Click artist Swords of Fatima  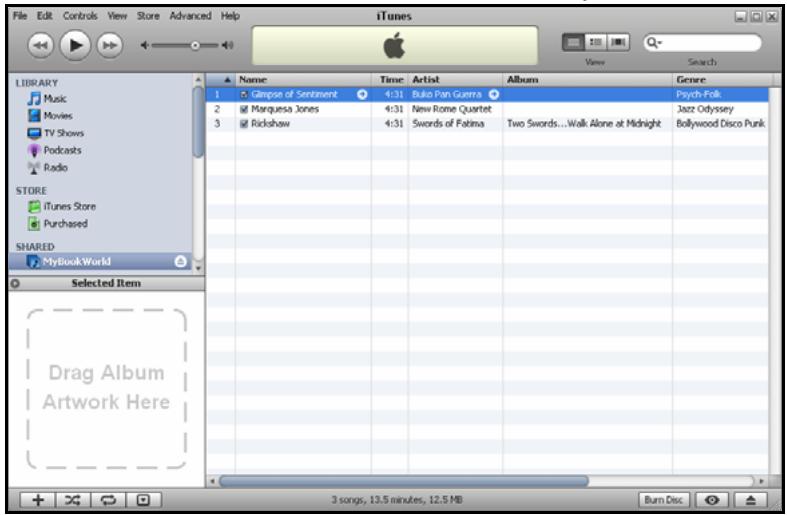point(448,123)
